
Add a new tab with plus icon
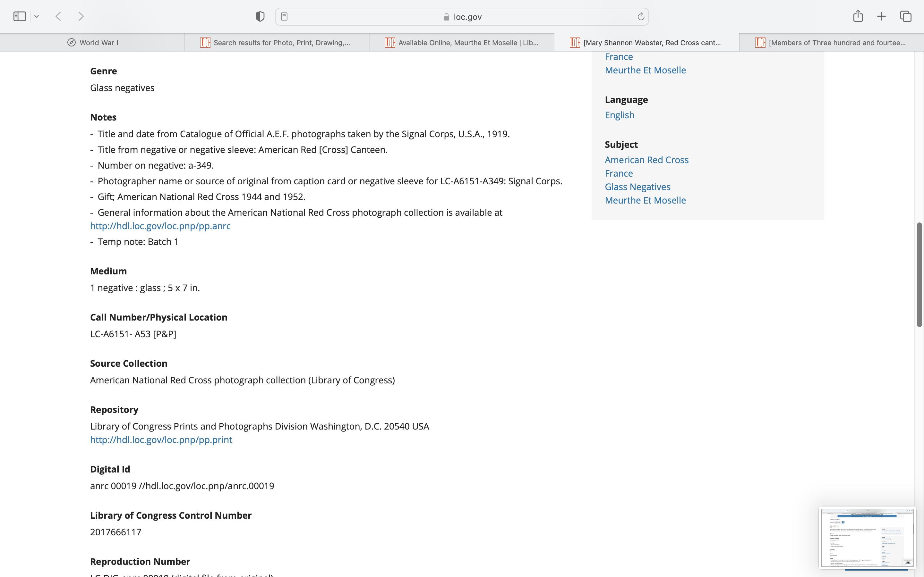(x=881, y=16)
